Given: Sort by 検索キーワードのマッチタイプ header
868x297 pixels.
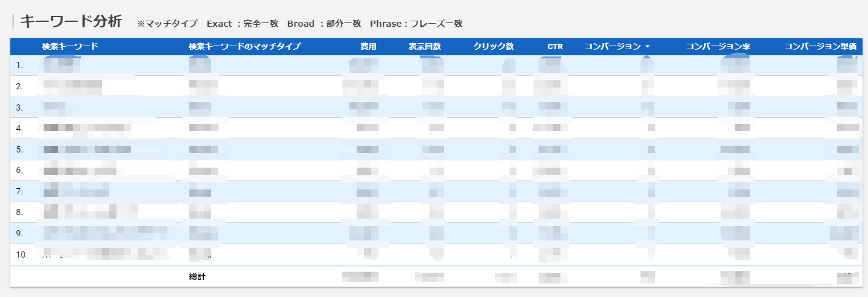Looking at the screenshot, I should [x=244, y=46].
